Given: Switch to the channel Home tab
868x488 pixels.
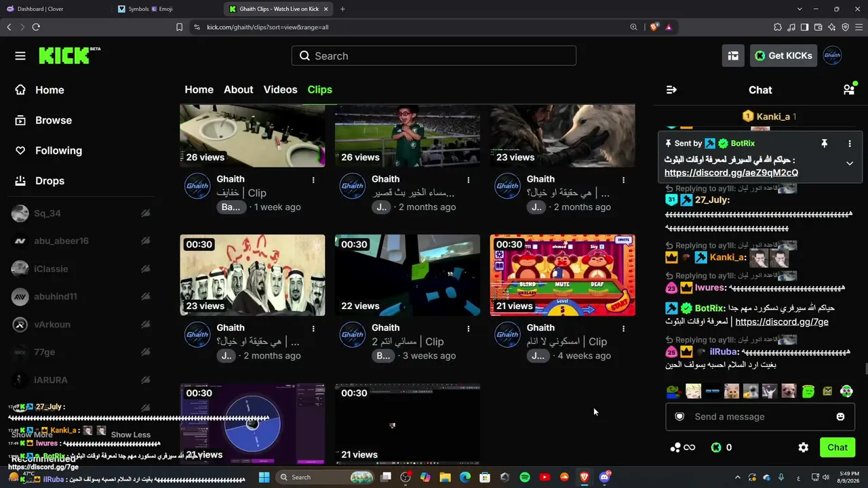Looking at the screenshot, I should coord(199,89).
